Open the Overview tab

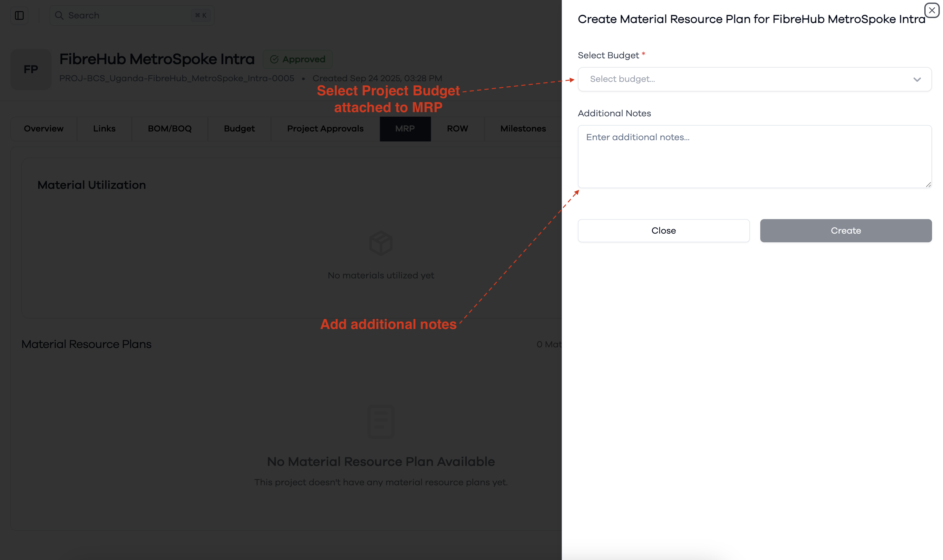tap(44, 129)
